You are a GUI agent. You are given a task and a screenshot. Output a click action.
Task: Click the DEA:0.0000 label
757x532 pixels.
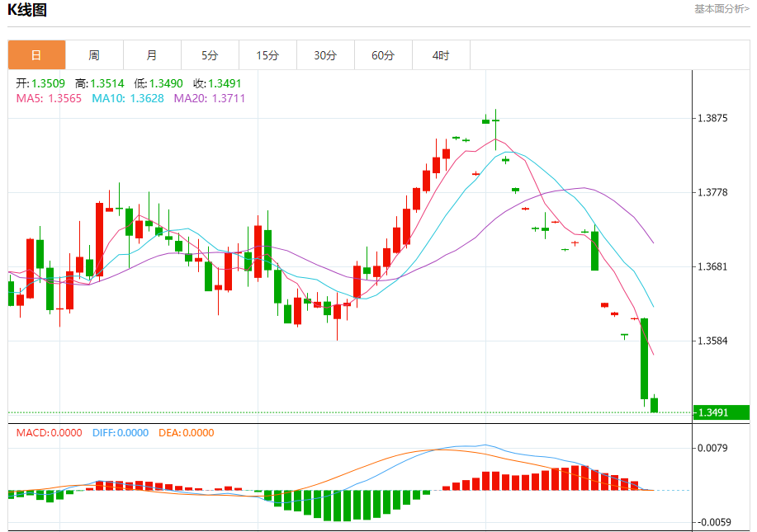(x=187, y=433)
